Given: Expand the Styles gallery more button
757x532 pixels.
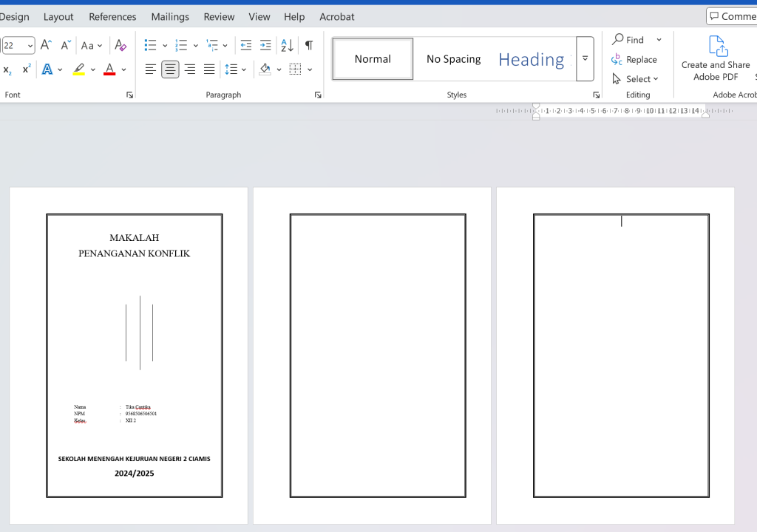Looking at the screenshot, I should click(585, 59).
